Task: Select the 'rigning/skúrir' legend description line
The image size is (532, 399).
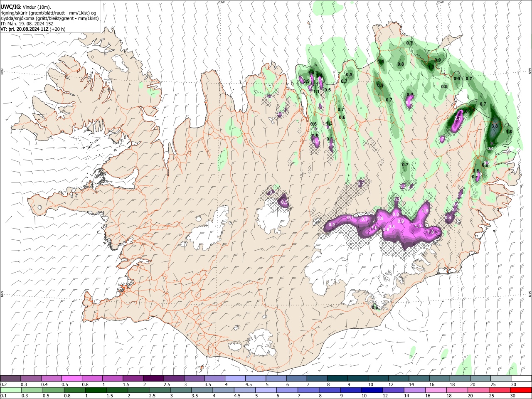Action: pyautogui.click(x=49, y=13)
